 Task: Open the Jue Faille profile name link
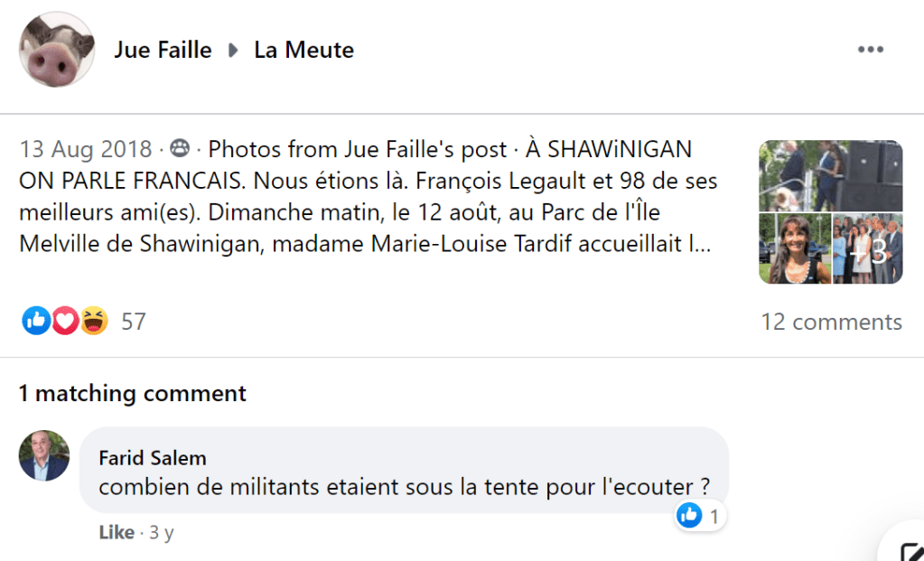pos(163,51)
